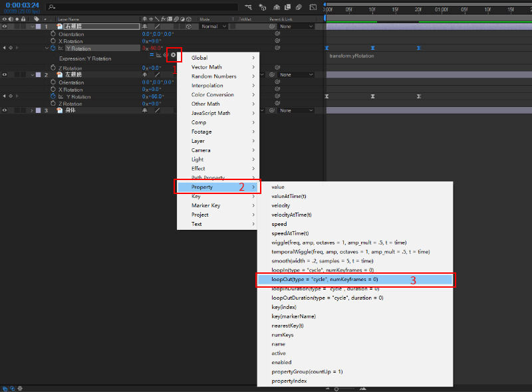The width and height of the screenshot is (532, 392).
Task: Show the expression post-graph icon
Action: click(159, 55)
